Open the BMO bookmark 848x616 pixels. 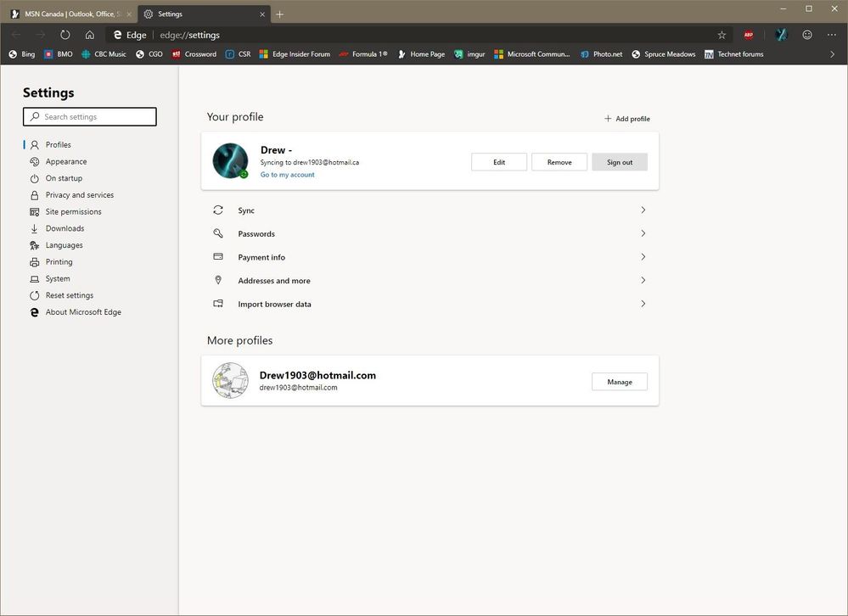58,54
